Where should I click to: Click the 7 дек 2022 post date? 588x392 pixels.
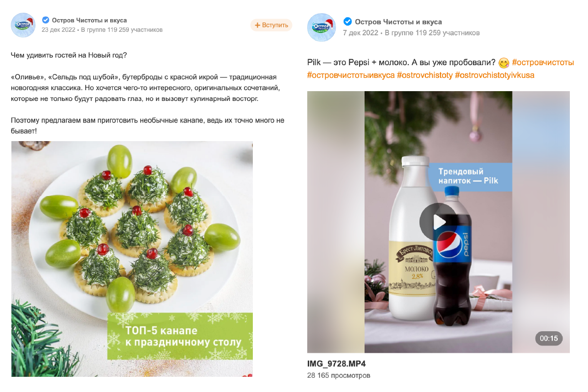pos(360,33)
